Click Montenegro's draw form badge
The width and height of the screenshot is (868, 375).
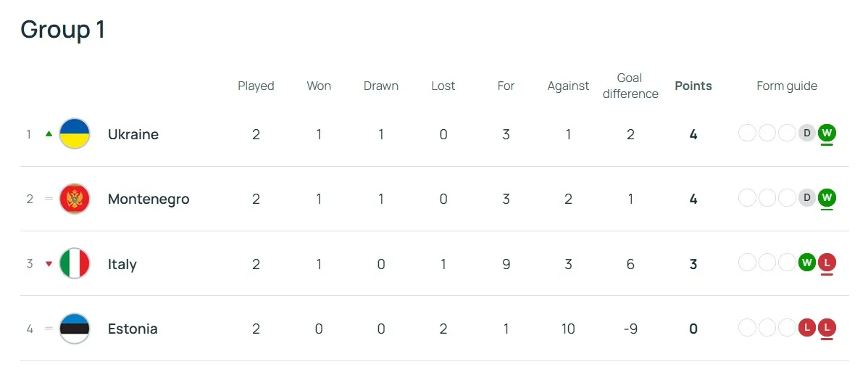(806, 198)
